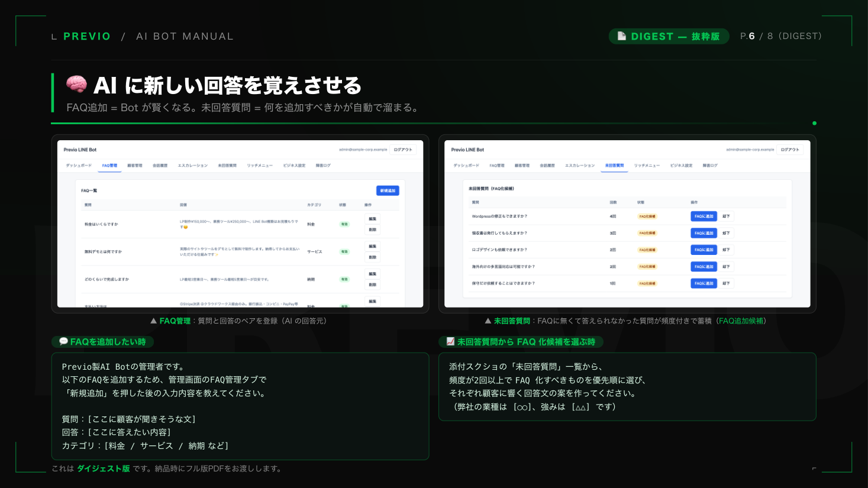Select the active 未回答質問 tab in right screenshot

(x=614, y=166)
